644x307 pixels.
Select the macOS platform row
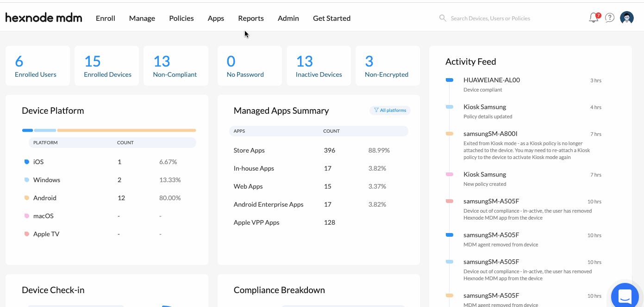110,216
